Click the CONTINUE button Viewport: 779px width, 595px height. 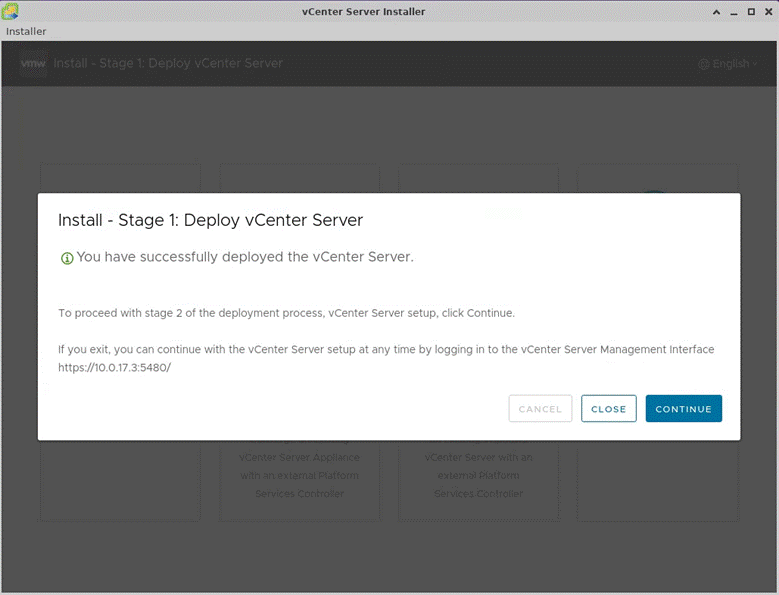pos(684,408)
